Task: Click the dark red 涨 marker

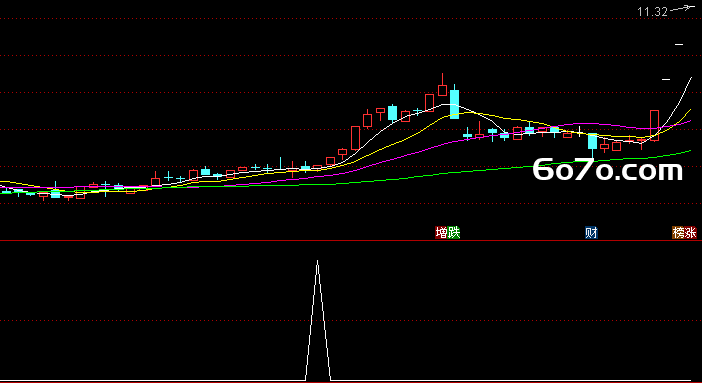Action: [691, 232]
